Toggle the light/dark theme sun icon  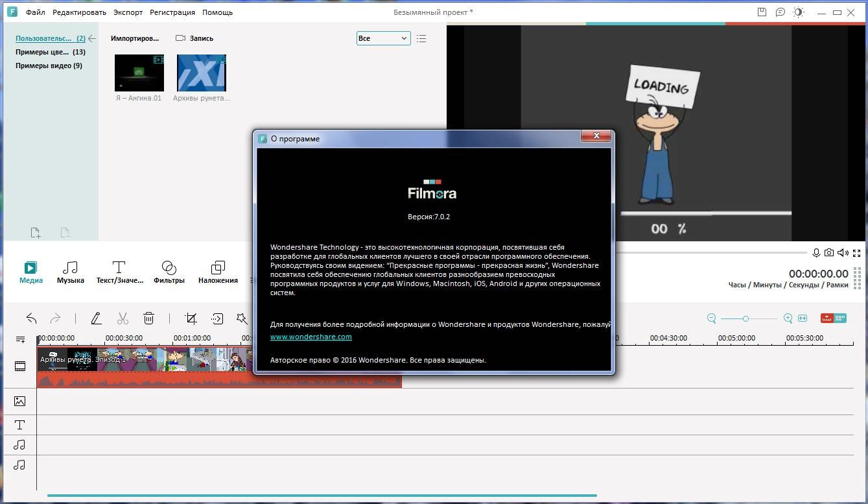[799, 12]
